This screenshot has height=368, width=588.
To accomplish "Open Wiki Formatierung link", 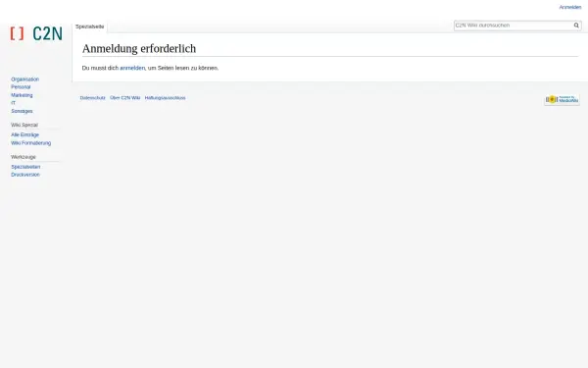I will pyautogui.click(x=30, y=143).
